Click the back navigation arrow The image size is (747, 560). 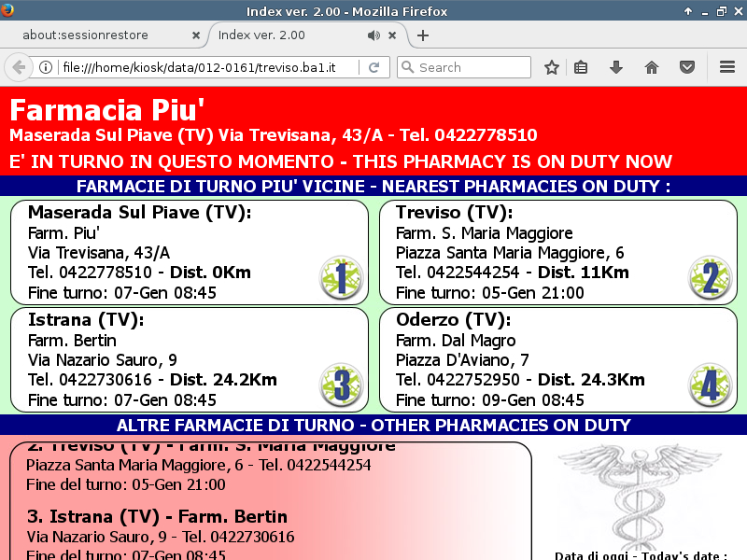(18, 67)
